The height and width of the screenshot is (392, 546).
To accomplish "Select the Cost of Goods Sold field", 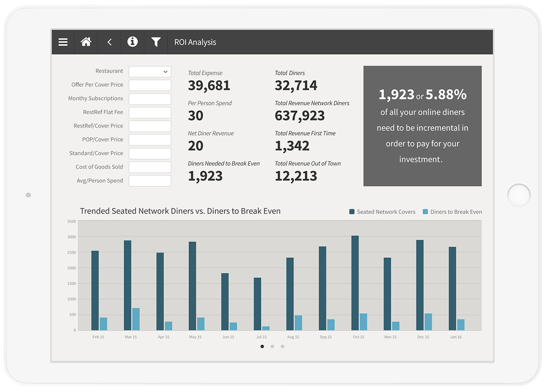I will [x=150, y=167].
